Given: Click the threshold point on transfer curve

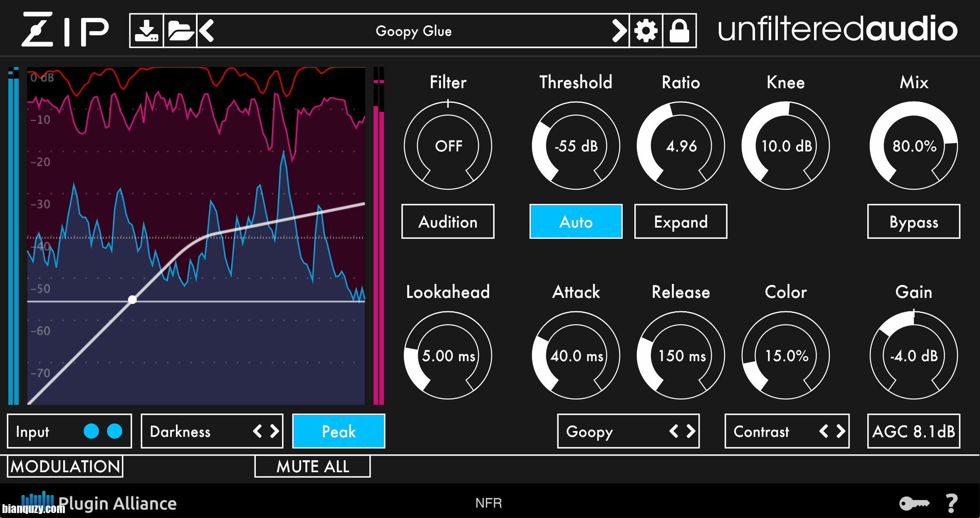Looking at the screenshot, I should tap(132, 300).
